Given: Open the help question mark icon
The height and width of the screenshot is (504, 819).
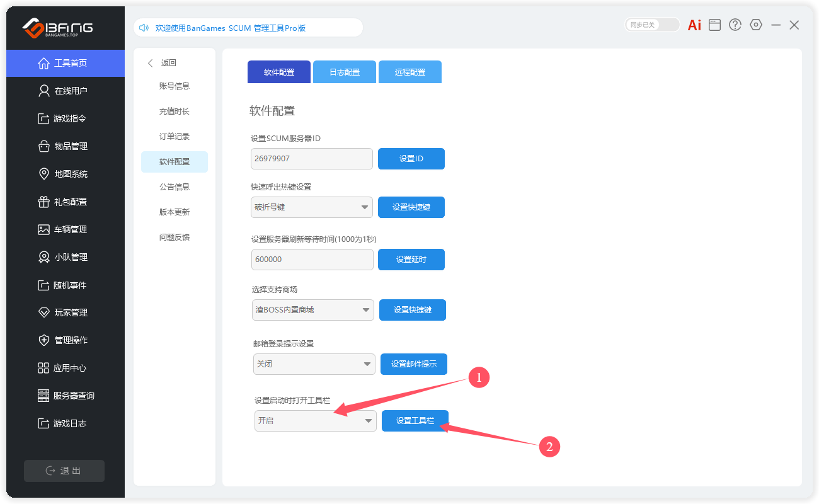Looking at the screenshot, I should (735, 25).
